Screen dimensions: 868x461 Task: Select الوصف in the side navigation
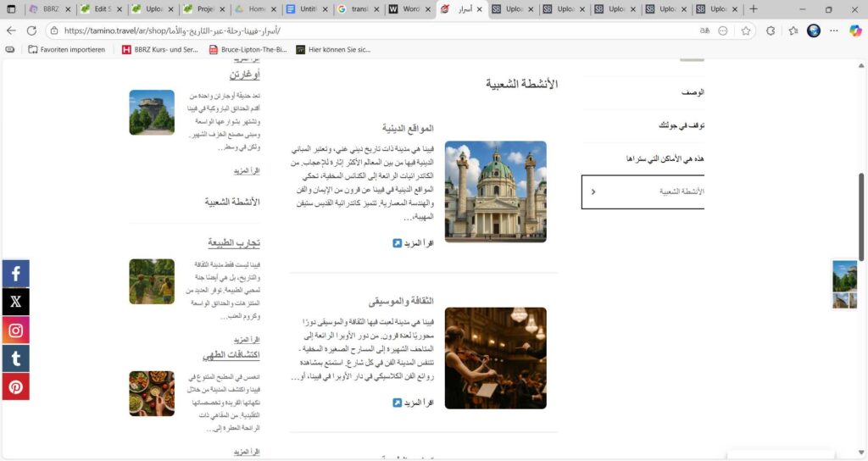point(693,92)
